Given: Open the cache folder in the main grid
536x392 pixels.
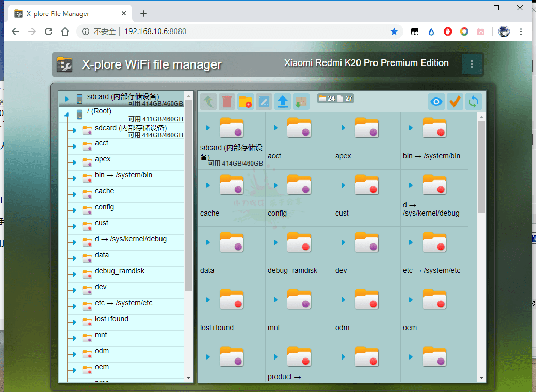Looking at the screenshot, I should click(231, 185).
